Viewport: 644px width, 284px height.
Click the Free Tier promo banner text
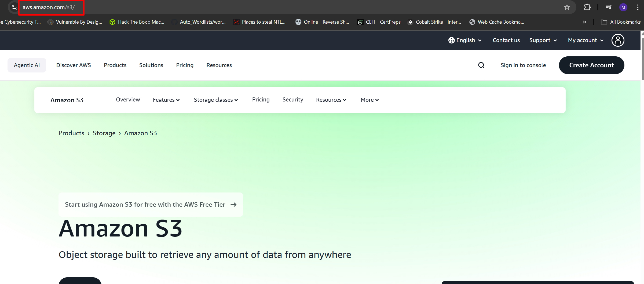145,205
